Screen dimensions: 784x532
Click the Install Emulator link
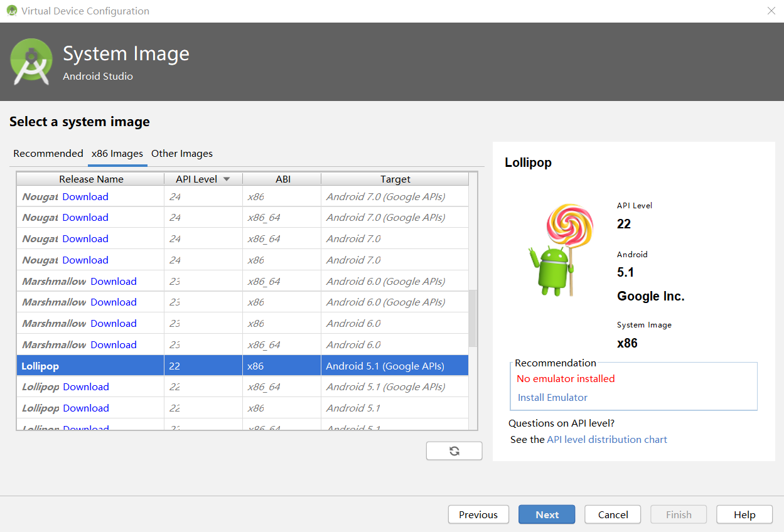tap(552, 397)
